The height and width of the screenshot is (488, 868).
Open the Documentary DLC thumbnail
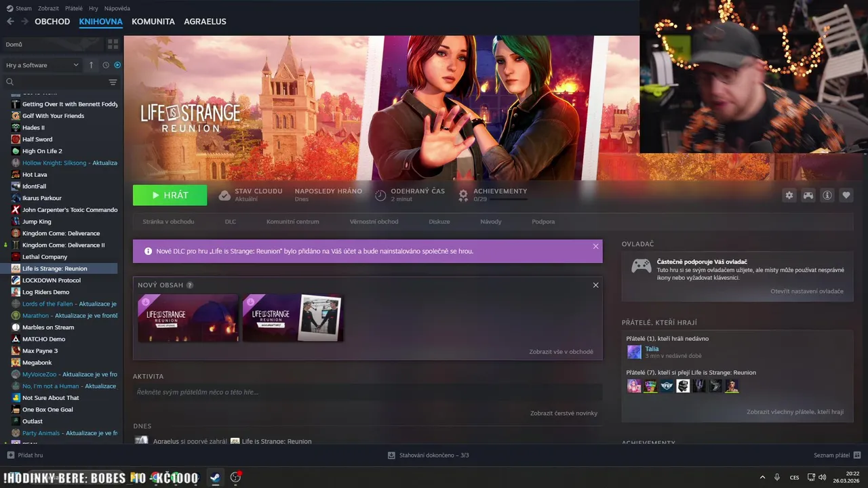tap(293, 318)
